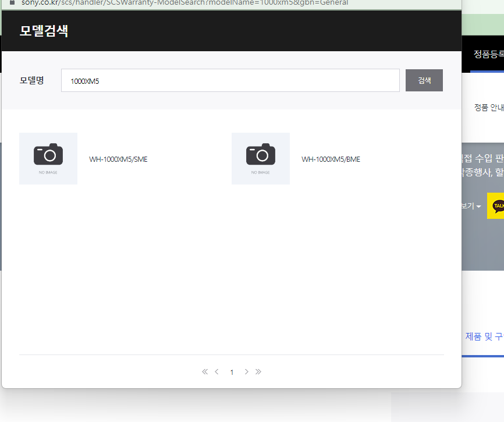
Task: Select page number 1
Action: tap(232, 372)
